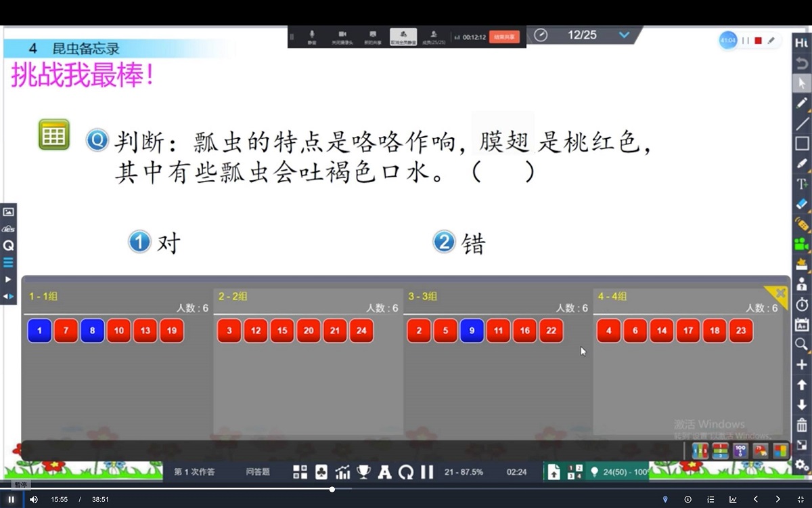Open the bar chart statistics icon
This screenshot has height=508, width=812.
[343, 472]
